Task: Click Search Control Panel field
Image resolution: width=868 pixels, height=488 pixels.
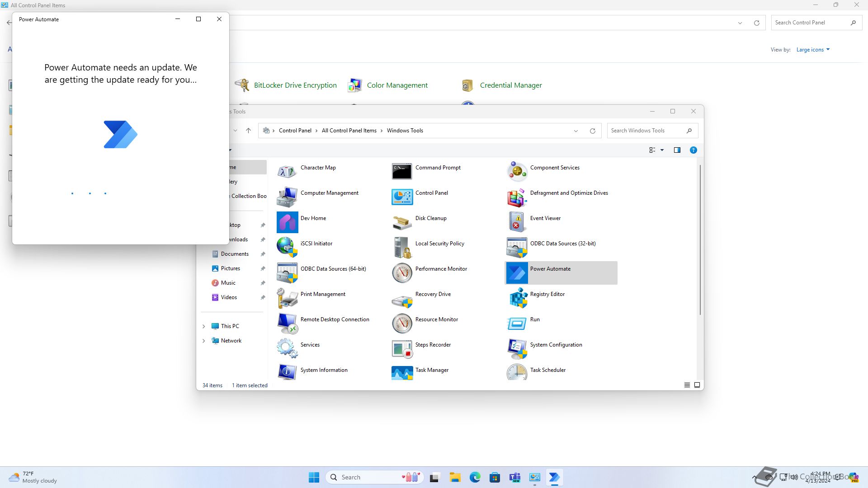Action: [816, 23]
